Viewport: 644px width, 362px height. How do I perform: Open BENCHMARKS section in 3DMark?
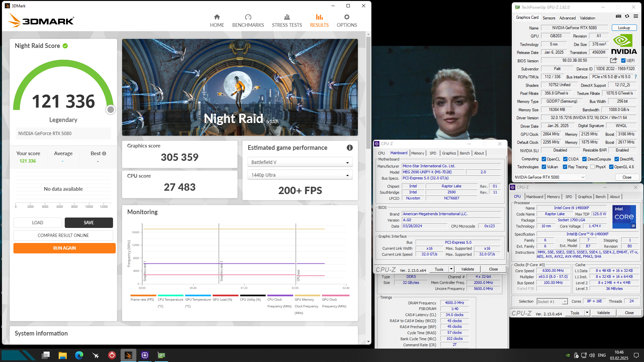(248, 21)
